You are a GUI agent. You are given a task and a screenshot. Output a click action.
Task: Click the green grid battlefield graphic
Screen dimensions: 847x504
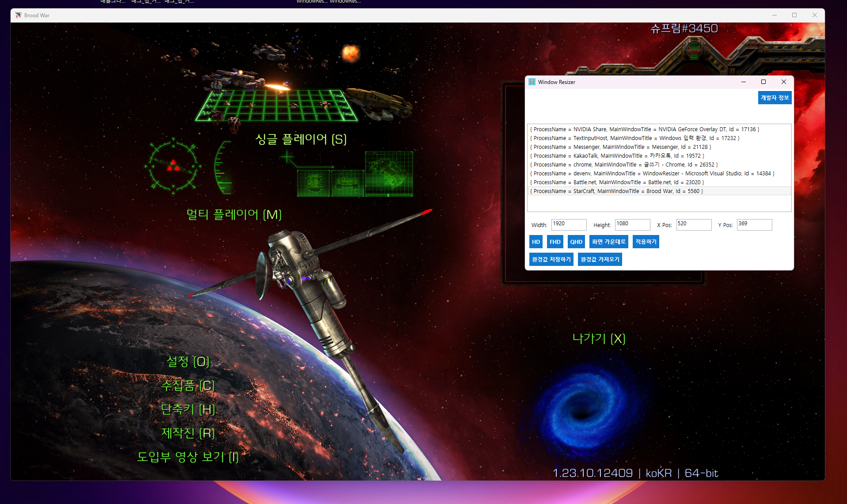click(x=276, y=105)
